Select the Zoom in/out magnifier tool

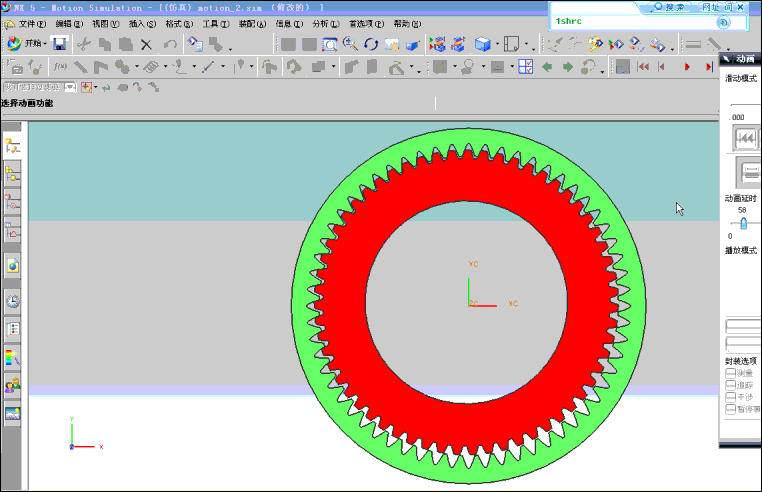350,44
